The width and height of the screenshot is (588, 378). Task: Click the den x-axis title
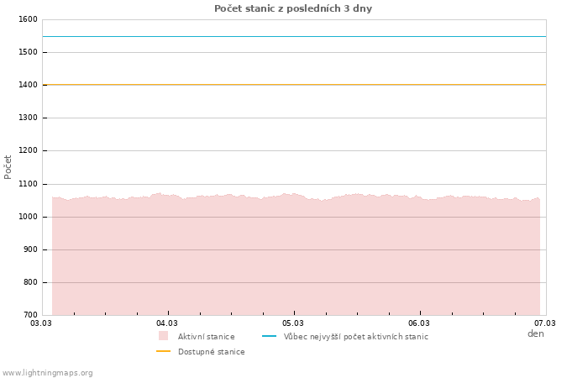pos(535,333)
